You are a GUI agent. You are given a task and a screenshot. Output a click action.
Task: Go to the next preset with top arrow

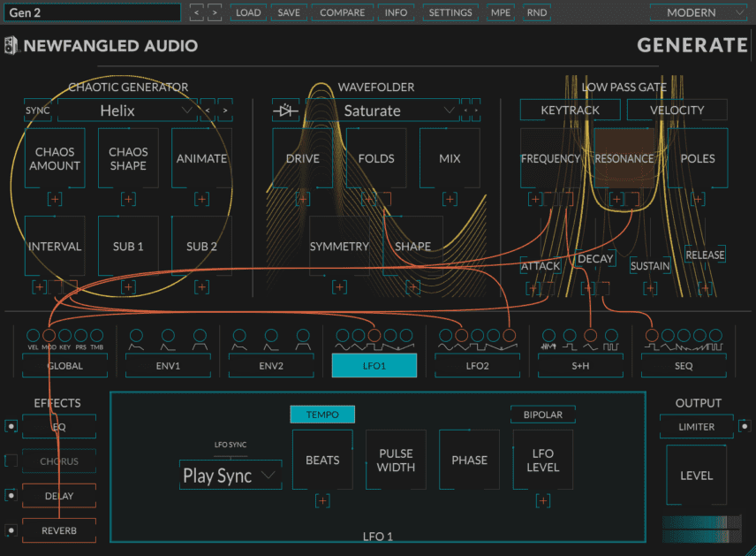tap(215, 12)
